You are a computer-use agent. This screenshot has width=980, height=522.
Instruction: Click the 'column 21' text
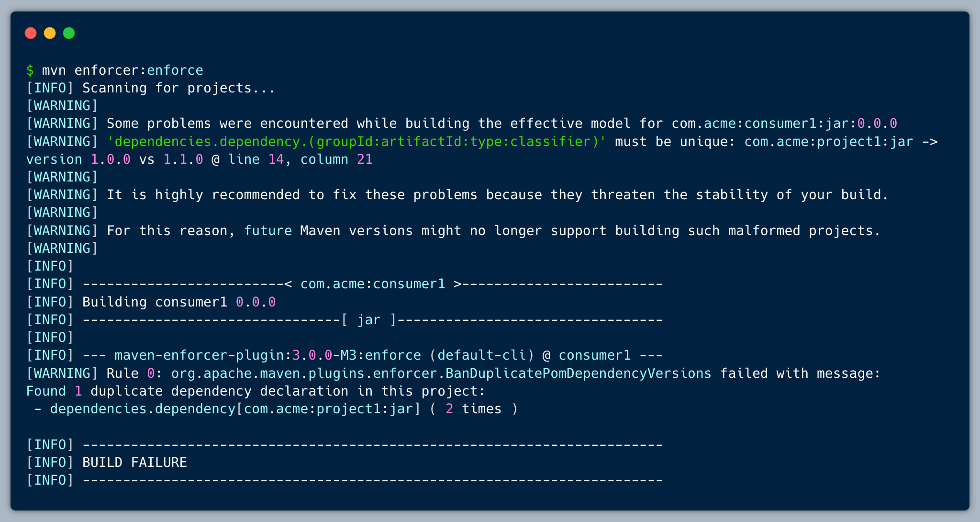336,159
